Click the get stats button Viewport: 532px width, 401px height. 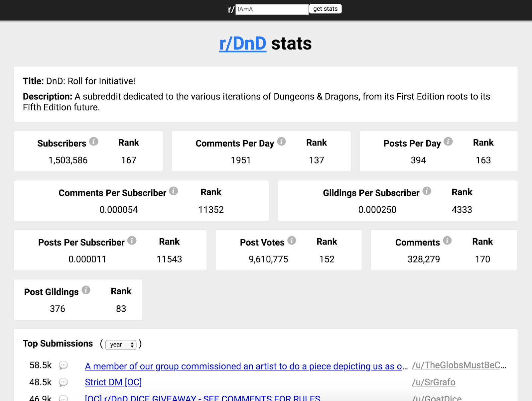click(325, 9)
